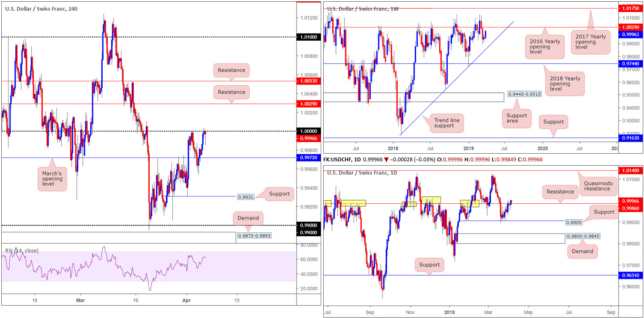
Task: Click the 'RSI (14, close)' indicator label
Action: click(22, 250)
